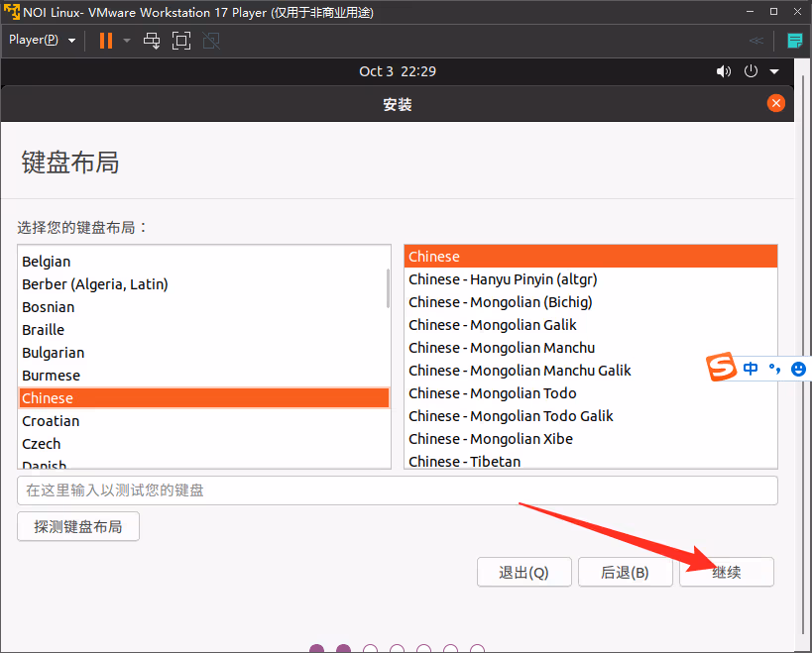Choose Chinese - Hanyu Pinyin (altgr) variant
The image size is (812, 653).
pyautogui.click(x=503, y=279)
